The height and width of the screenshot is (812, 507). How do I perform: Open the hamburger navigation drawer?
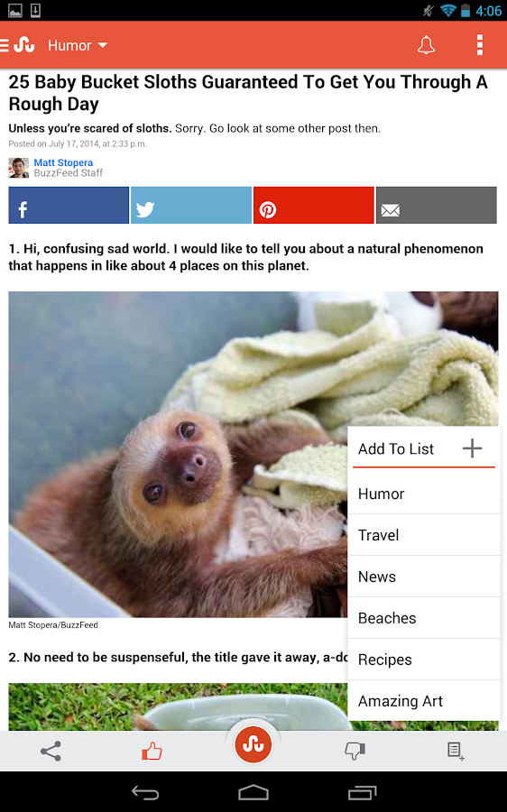5,45
